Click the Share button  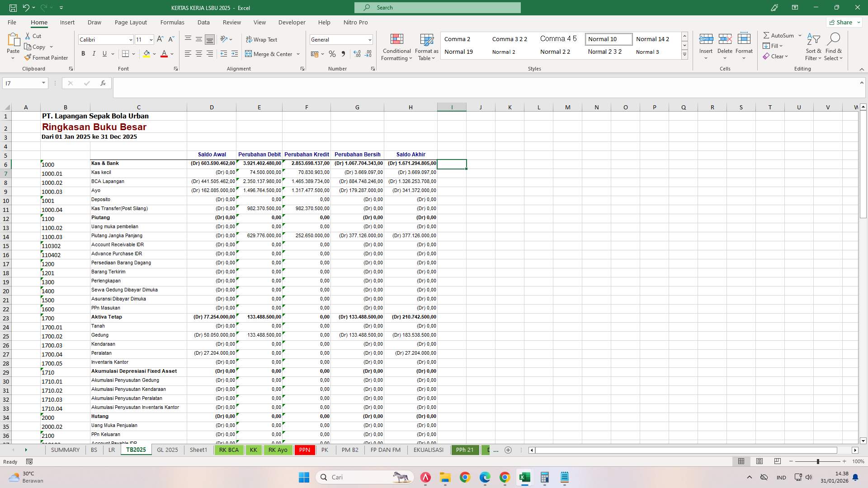pyautogui.click(x=843, y=22)
